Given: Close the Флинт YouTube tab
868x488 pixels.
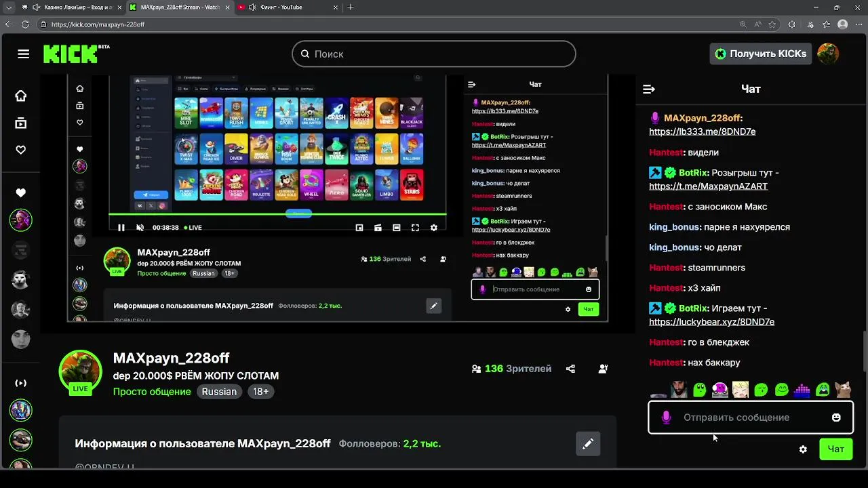Looking at the screenshot, I should pos(334,7).
